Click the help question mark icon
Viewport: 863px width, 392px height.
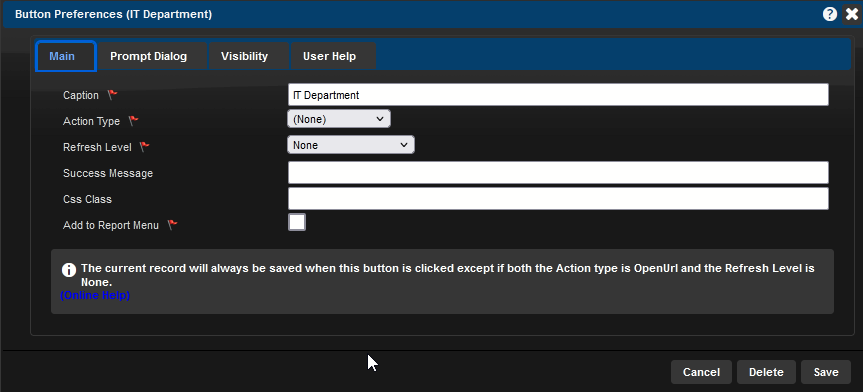pyautogui.click(x=830, y=14)
